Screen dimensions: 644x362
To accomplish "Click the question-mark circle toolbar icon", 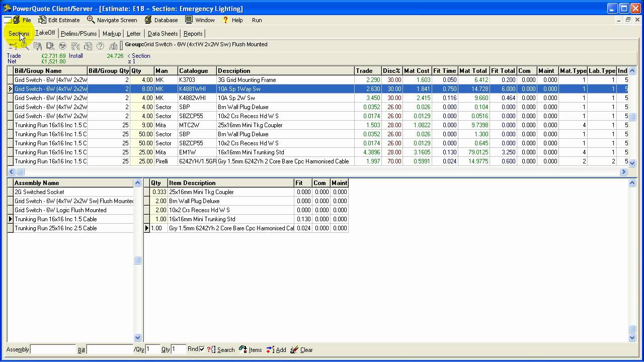I will click(100, 46).
